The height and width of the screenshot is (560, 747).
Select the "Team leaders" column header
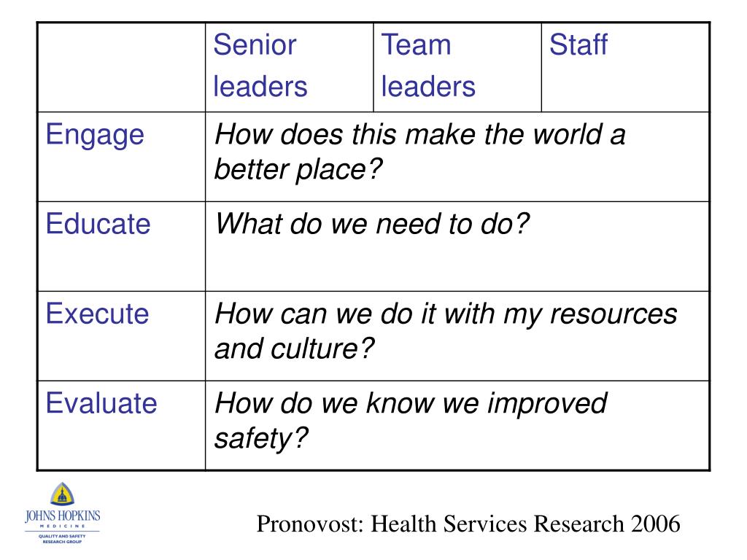tap(427, 66)
